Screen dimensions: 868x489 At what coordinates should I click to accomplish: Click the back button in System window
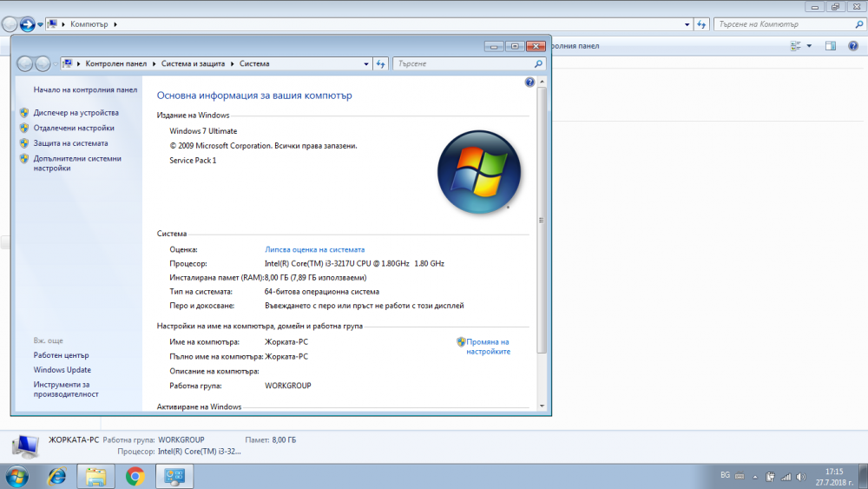click(x=24, y=63)
